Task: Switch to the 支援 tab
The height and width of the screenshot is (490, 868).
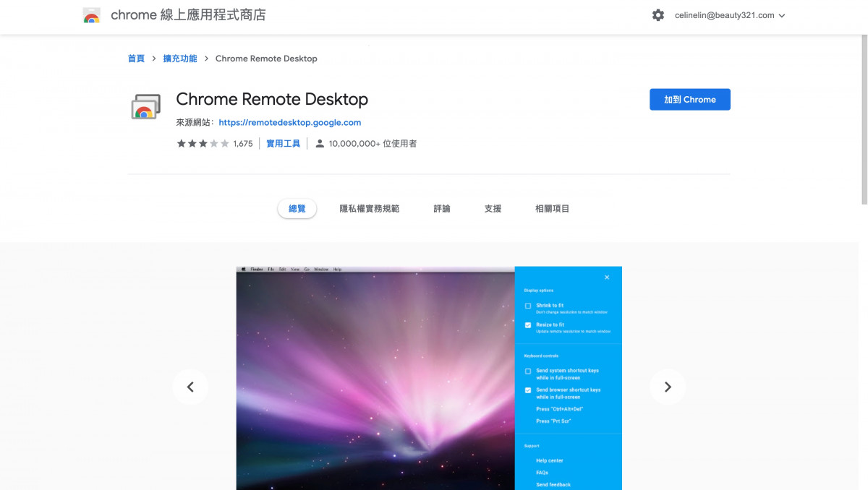Action: point(493,209)
